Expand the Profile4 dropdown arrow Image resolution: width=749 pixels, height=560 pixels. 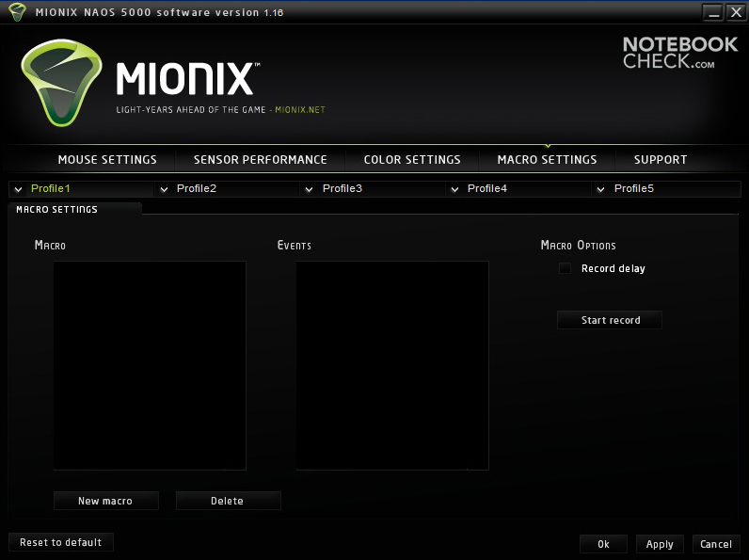click(x=454, y=189)
